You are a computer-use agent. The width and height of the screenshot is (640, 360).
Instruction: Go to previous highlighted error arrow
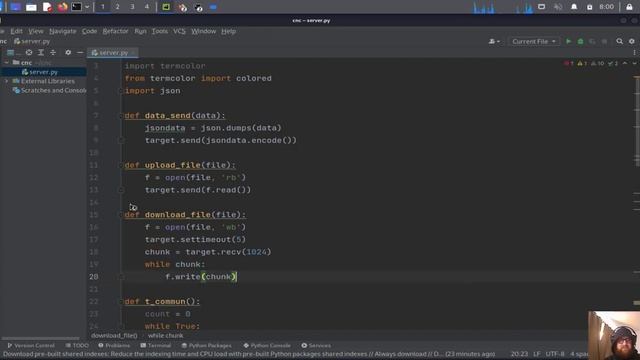tap(625, 63)
